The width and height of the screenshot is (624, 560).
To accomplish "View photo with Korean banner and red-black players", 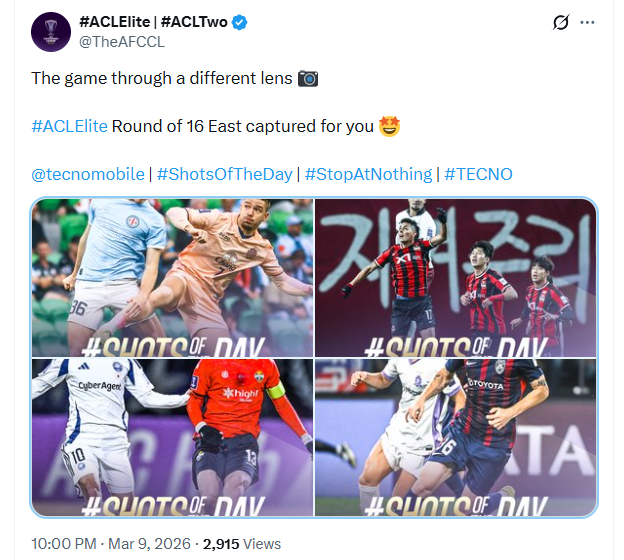I will 456,278.
